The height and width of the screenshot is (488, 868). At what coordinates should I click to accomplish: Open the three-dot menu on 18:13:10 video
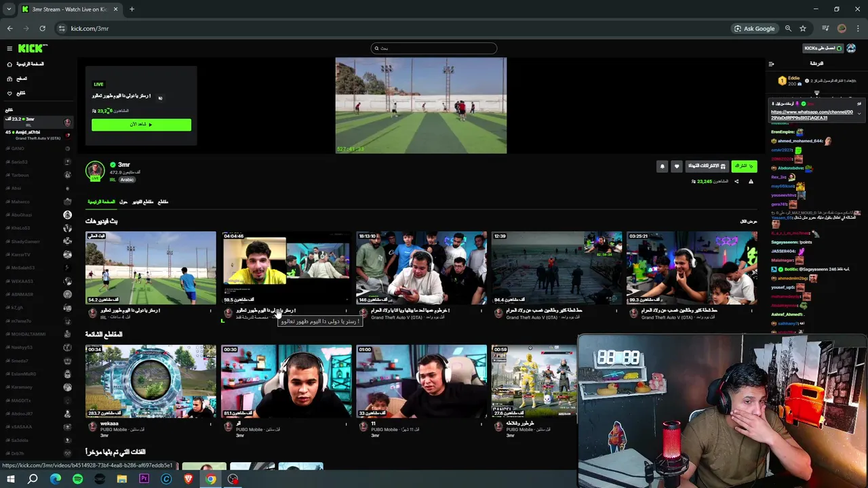click(481, 311)
